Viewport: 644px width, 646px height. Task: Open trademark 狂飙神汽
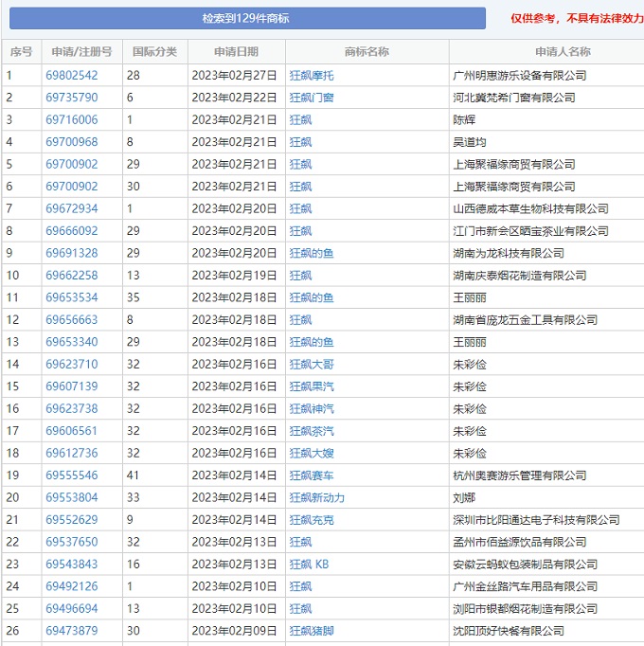tap(312, 409)
